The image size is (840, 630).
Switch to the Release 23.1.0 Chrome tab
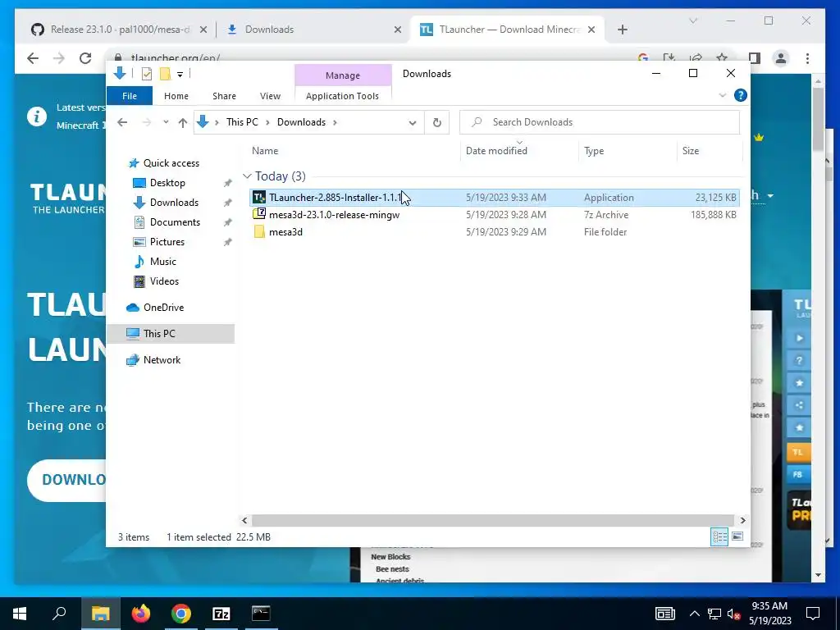pyautogui.click(x=120, y=30)
